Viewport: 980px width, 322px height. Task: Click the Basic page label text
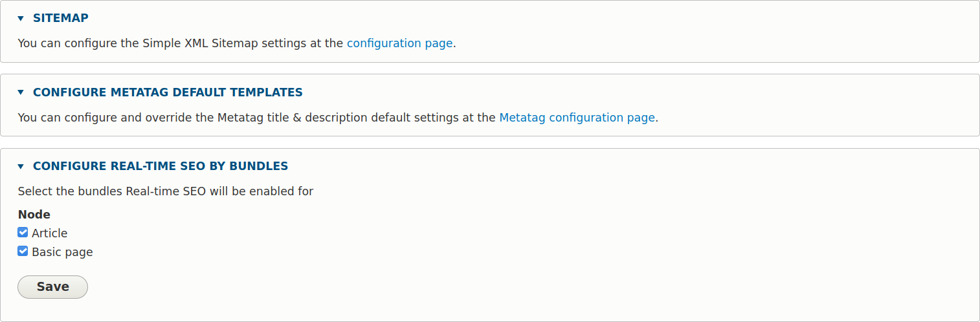pyautogui.click(x=62, y=252)
